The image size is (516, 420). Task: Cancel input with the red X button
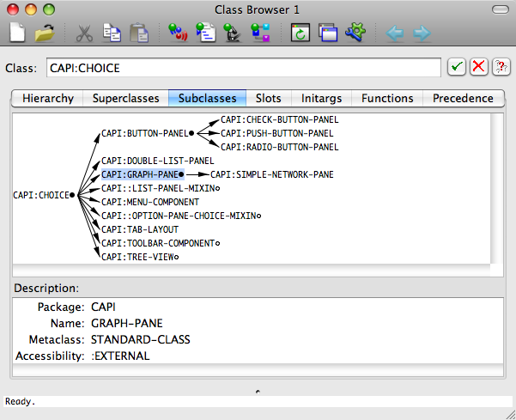(478, 67)
